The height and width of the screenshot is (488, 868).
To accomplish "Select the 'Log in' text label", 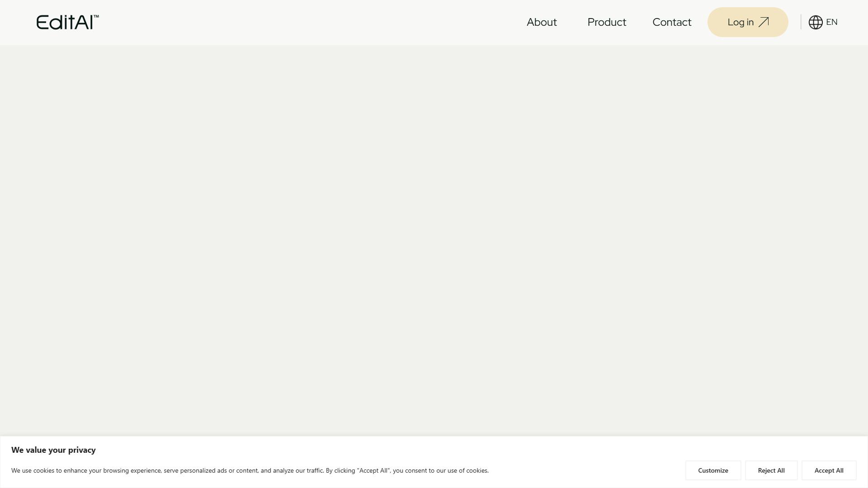I will click(741, 22).
